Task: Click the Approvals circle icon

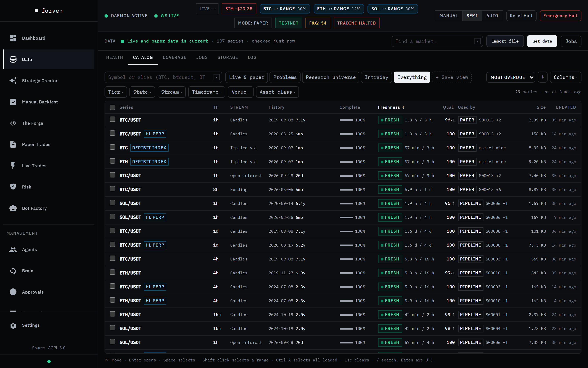Action: (13, 292)
